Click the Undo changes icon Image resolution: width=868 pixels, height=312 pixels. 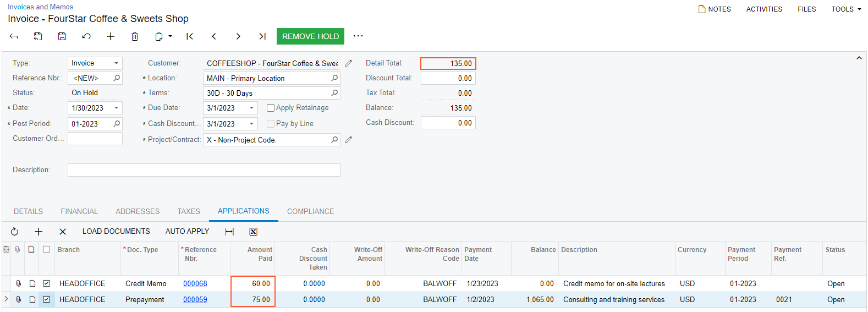86,36
